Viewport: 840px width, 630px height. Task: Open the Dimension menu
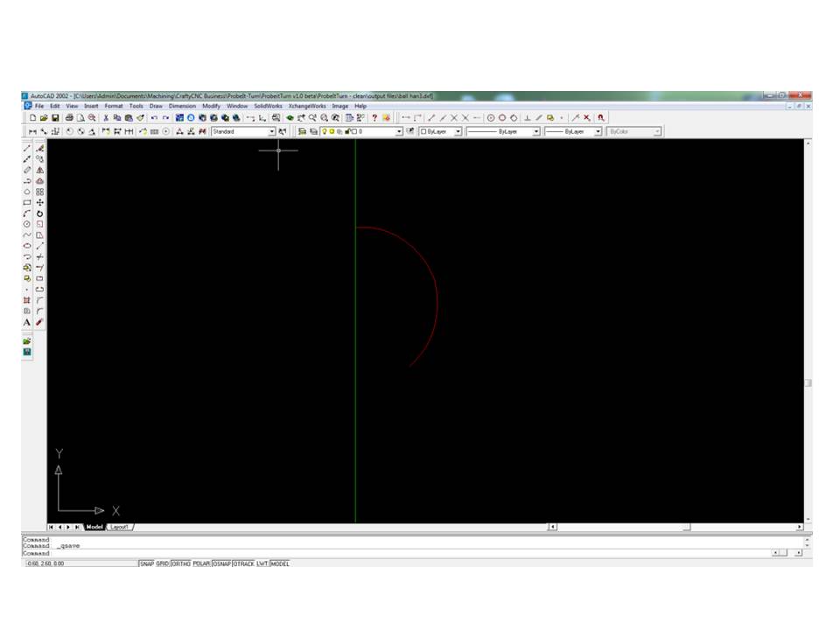click(182, 106)
